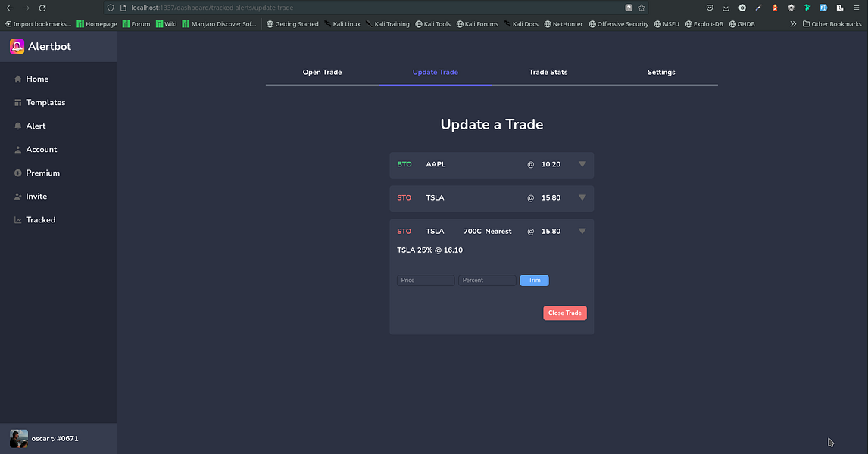Open the Exploit-DB bookmark
This screenshot has height=454, width=868.
(704, 23)
